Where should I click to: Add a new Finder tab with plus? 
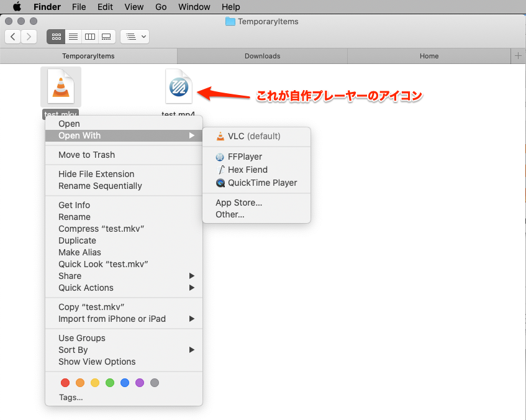tap(518, 56)
